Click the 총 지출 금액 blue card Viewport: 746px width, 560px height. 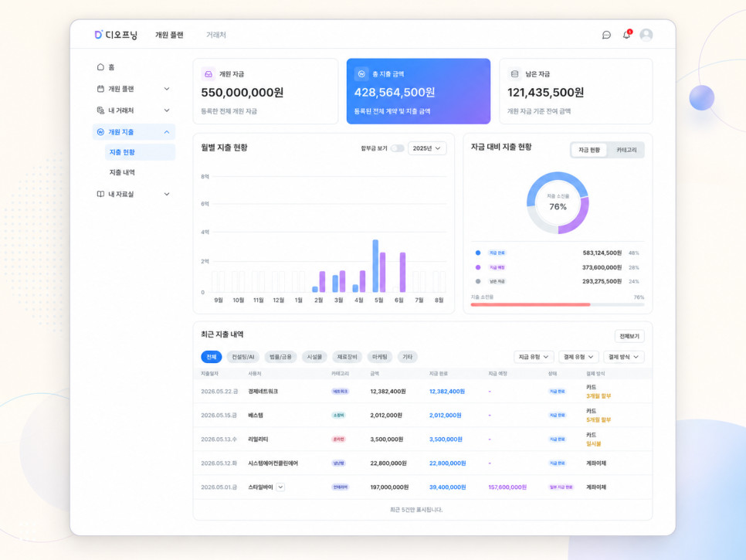click(419, 91)
